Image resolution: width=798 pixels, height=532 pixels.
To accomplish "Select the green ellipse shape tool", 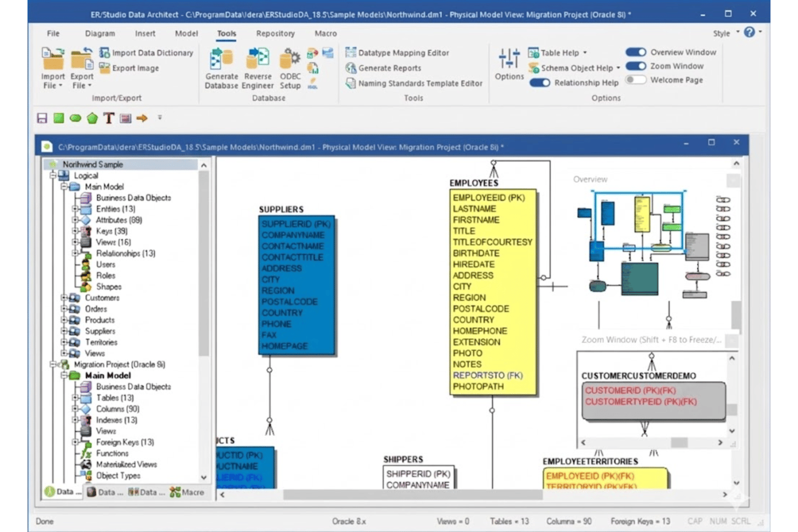I will click(75, 118).
